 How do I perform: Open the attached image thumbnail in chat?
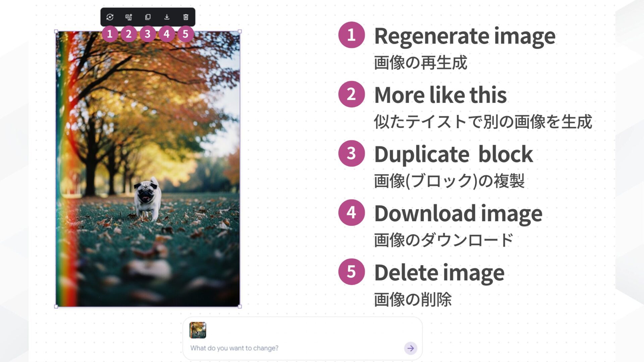point(198,330)
